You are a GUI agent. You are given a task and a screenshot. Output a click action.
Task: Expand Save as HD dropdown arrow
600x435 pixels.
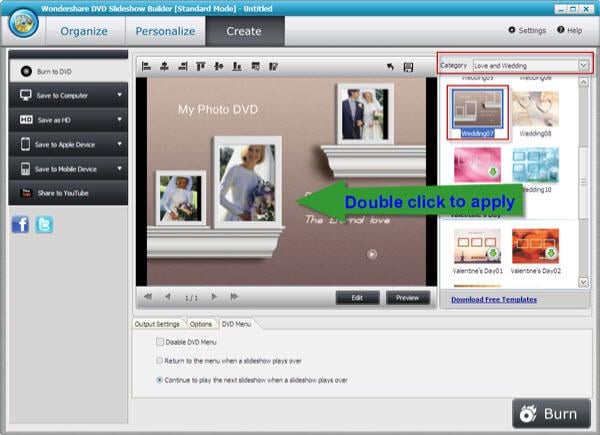tap(119, 119)
